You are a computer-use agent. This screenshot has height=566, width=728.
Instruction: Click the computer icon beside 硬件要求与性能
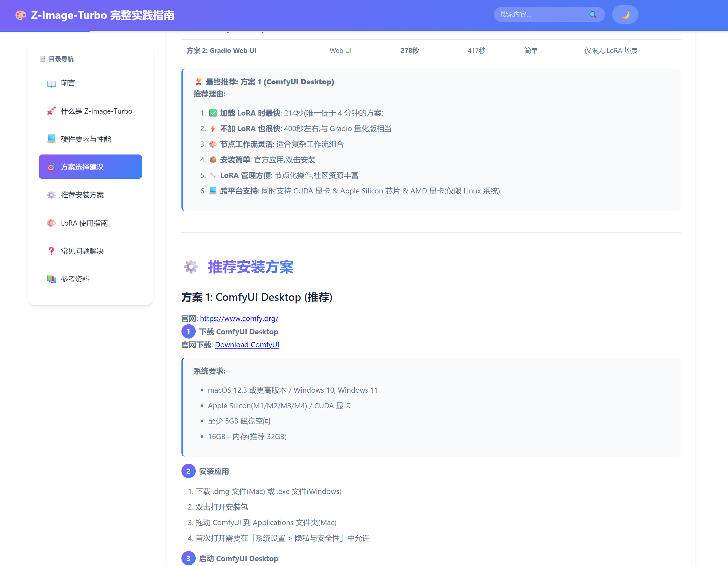point(51,139)
